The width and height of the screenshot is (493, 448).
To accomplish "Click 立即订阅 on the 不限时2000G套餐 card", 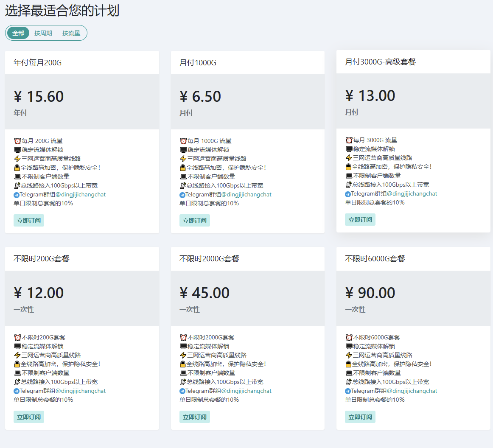I will [195, 417].
